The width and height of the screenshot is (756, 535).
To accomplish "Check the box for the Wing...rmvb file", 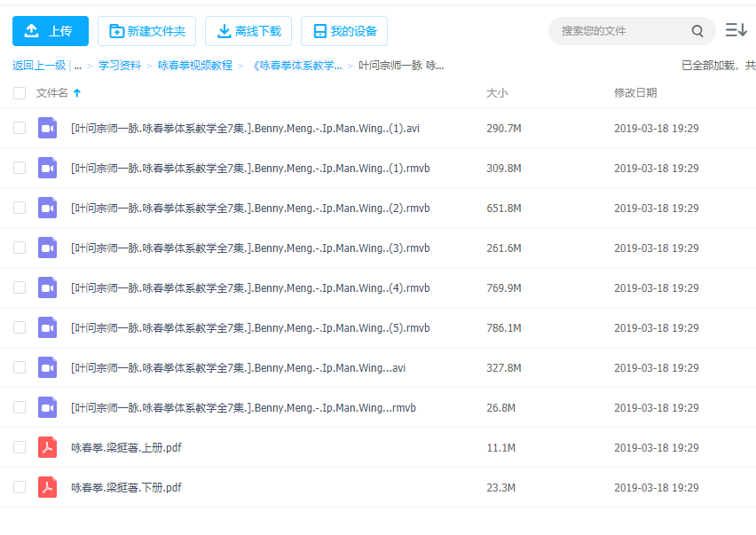I will coord(20,407).
